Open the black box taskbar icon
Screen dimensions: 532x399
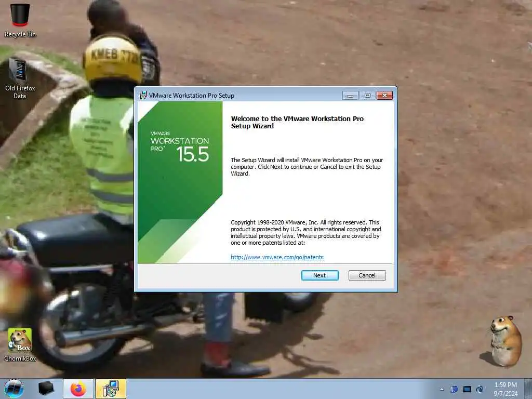(46, 389)
